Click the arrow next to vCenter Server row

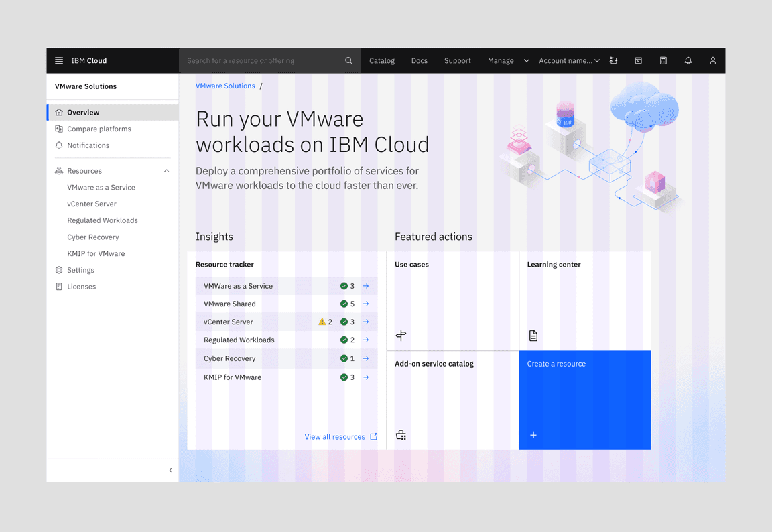click(x=366, y=322)
